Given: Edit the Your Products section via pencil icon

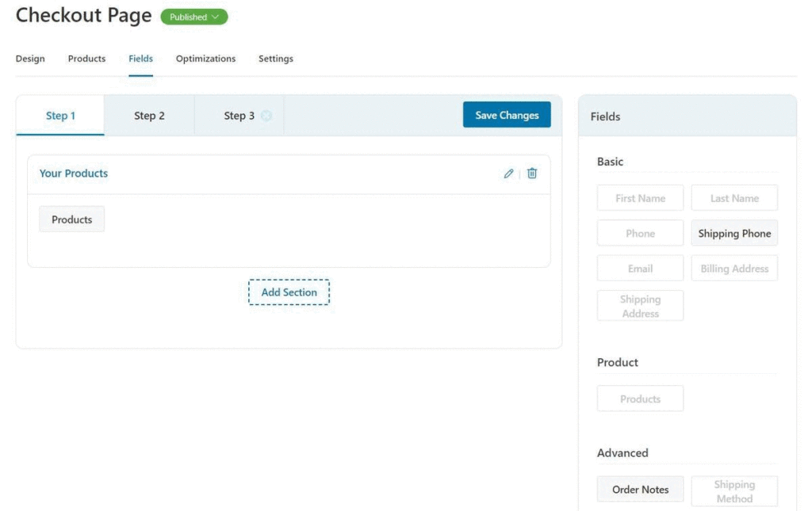Looking at the screenshot, I should click(x=508, y=174).
